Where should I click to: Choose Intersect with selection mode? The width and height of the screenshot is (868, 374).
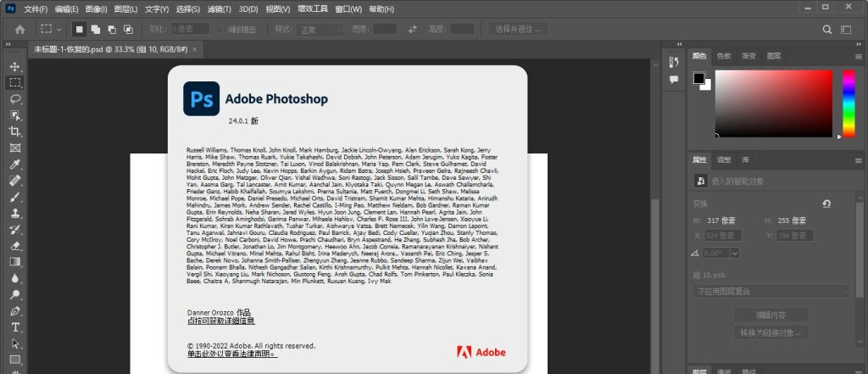[x=128, y=29]
